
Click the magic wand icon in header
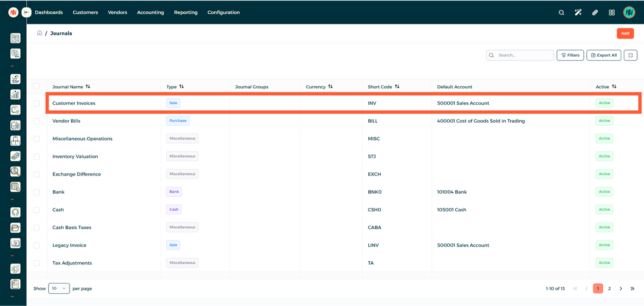(x=578, y=12)
